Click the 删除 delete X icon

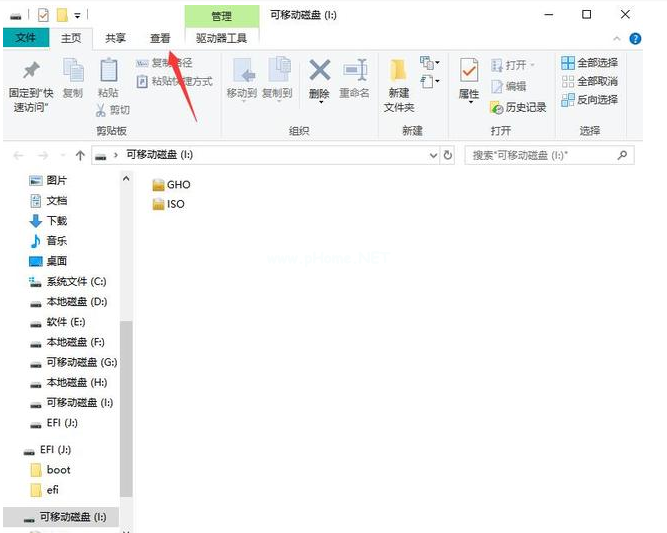[x=319, y=70]
